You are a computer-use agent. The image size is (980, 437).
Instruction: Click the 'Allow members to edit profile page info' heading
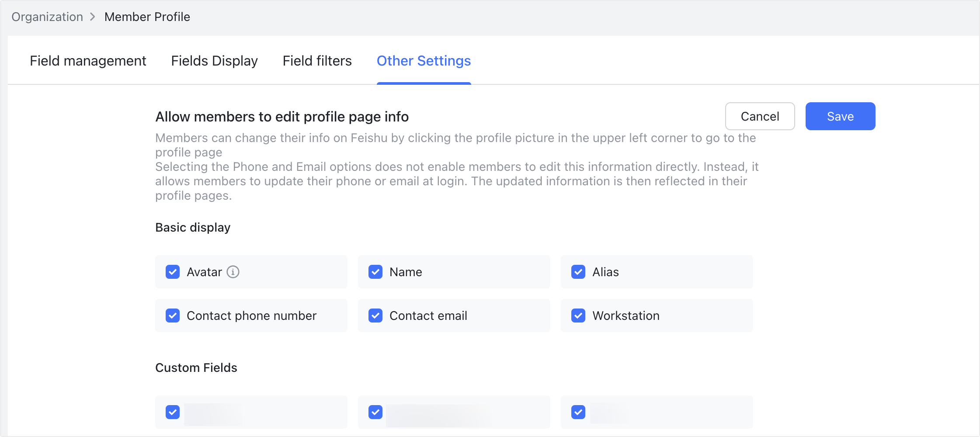point(282,117)
